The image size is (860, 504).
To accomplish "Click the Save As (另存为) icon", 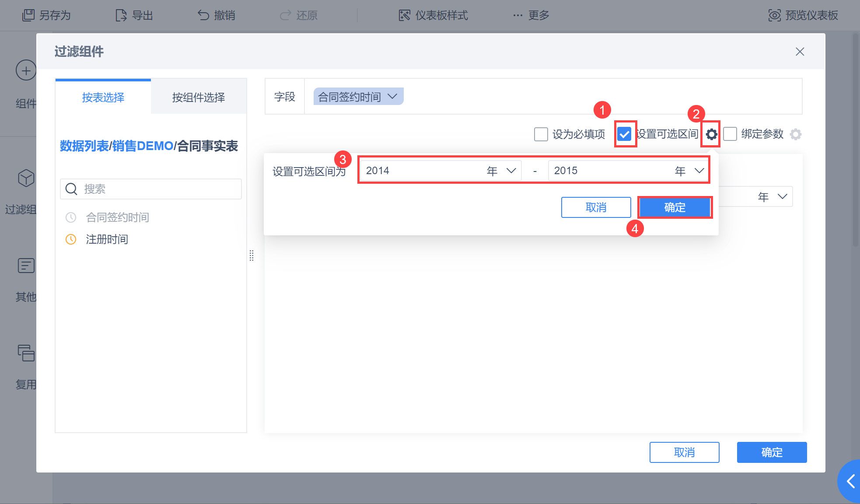I will (28, 15).
